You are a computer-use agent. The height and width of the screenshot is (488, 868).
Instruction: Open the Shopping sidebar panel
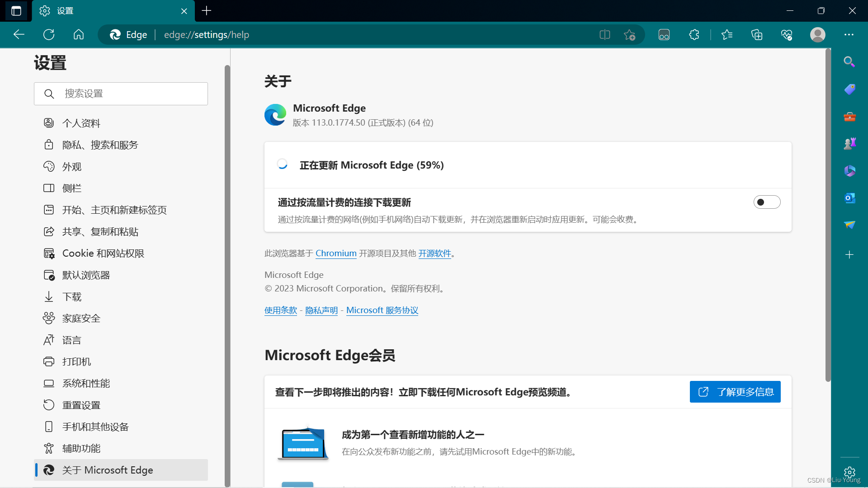tap(850, 89)
